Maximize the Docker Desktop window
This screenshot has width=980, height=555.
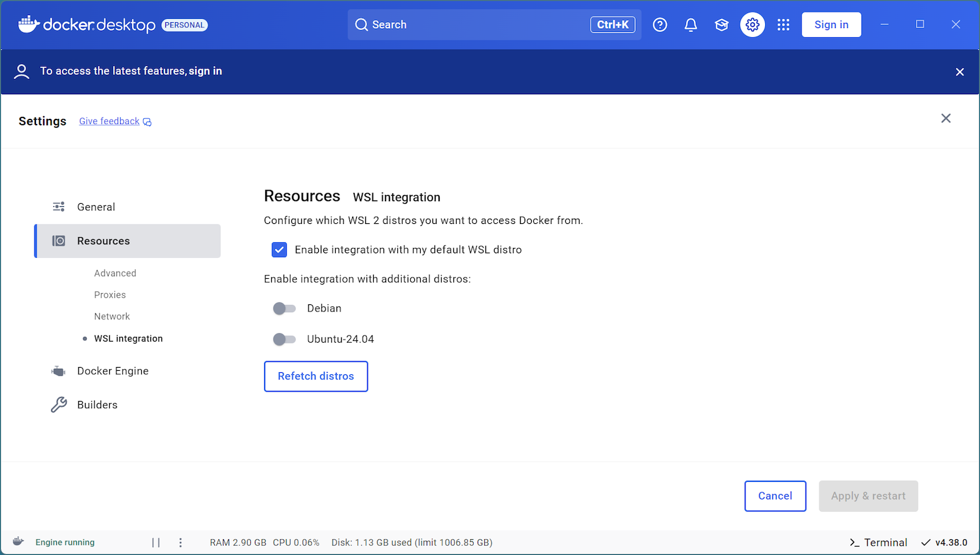[x=920, y=24]
